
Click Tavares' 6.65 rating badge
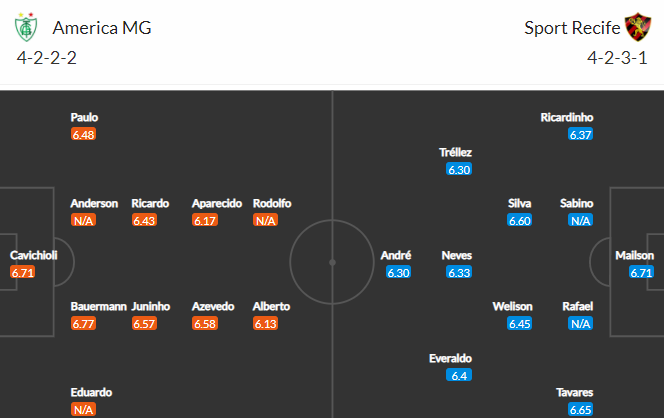tap(581, 410)
